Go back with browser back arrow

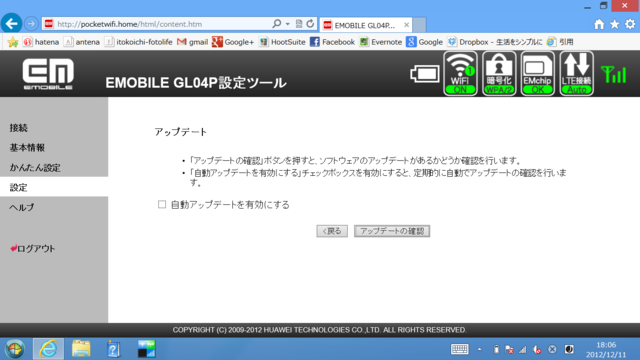point(11,24)
